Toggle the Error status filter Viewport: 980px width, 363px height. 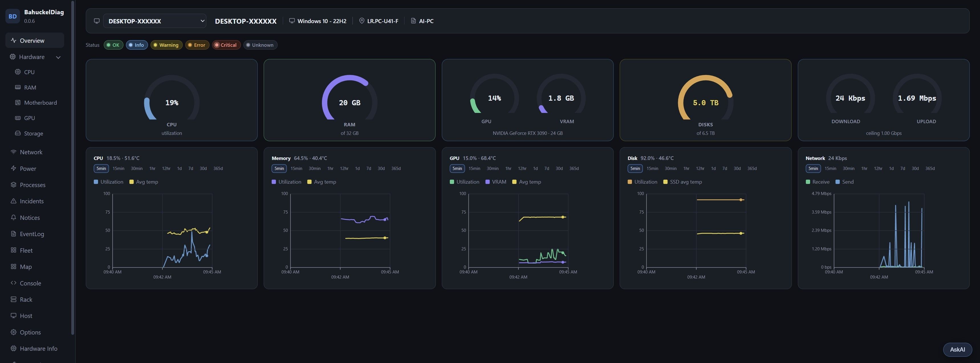197,45
